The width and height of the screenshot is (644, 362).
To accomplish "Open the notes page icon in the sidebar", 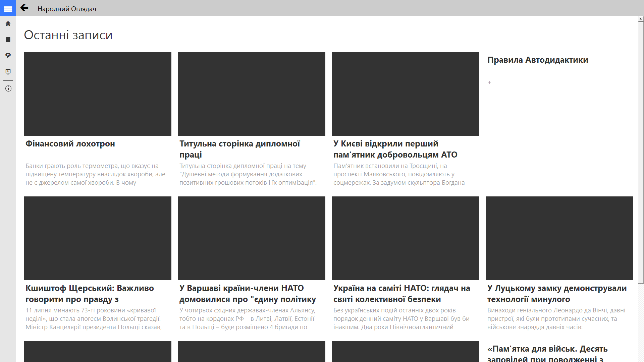I will tap(8, 40).
